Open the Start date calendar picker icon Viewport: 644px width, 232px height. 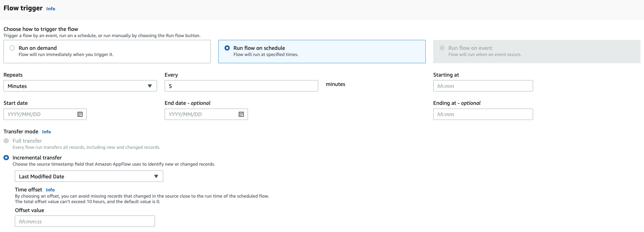coord(80,114)
